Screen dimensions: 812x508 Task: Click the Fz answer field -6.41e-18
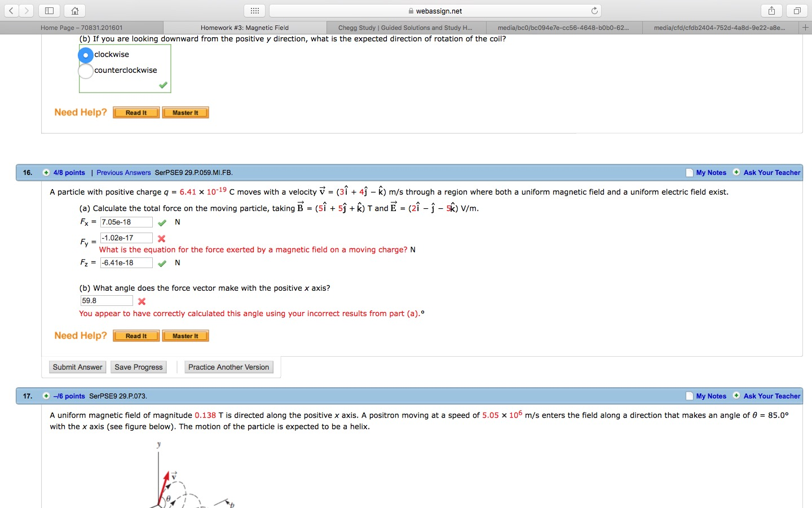point(126,263)
